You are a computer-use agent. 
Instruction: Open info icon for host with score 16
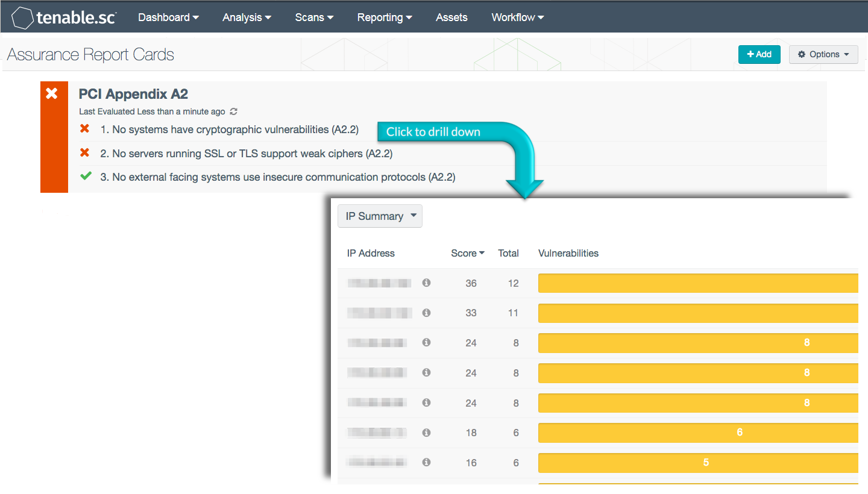pos(426,462)
